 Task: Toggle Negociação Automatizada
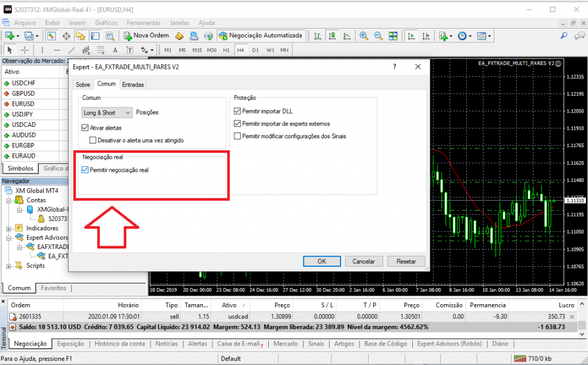(x=261, y=36)
